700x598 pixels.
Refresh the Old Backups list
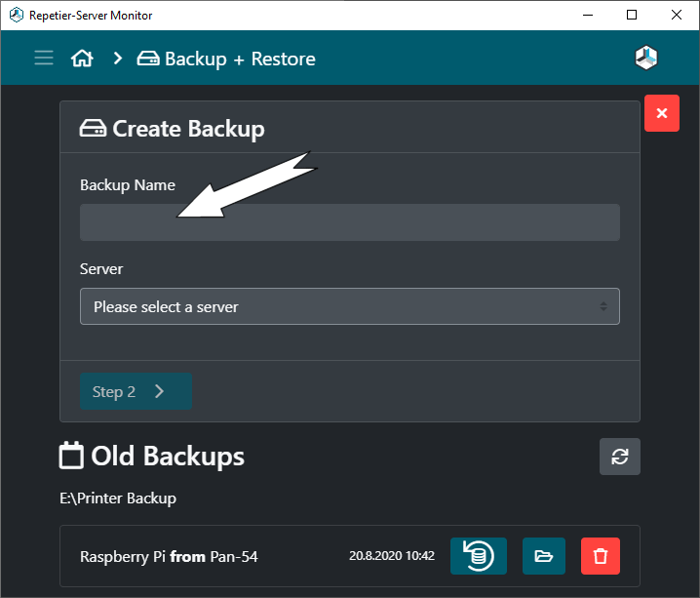[x=620, y=457]
